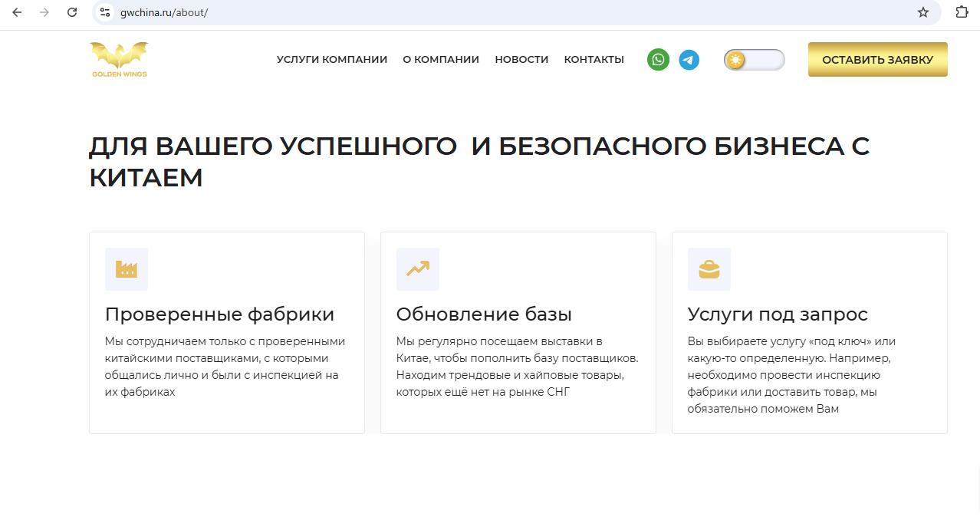Open browser extensions icon
This screenshot has width=980, height=520.
tap(961, 12)
